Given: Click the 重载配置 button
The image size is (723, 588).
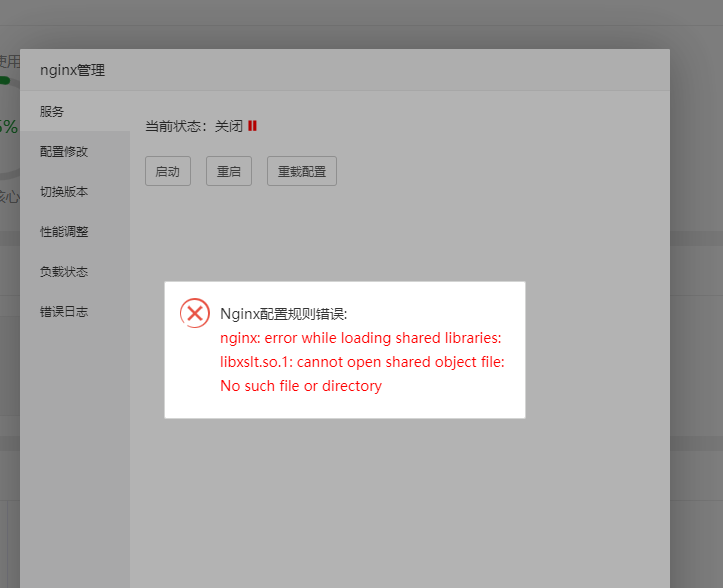Looking at the screenshot, I should 302,171.
